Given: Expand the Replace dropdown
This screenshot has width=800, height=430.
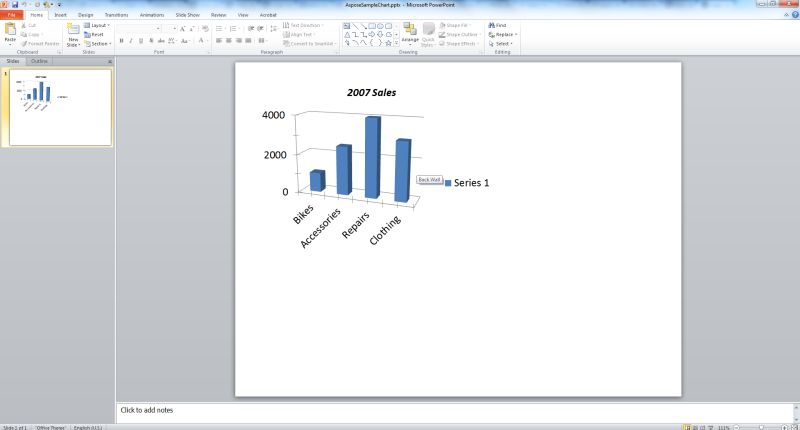Looking at the screenshot, I should click(x=503, y=34).
